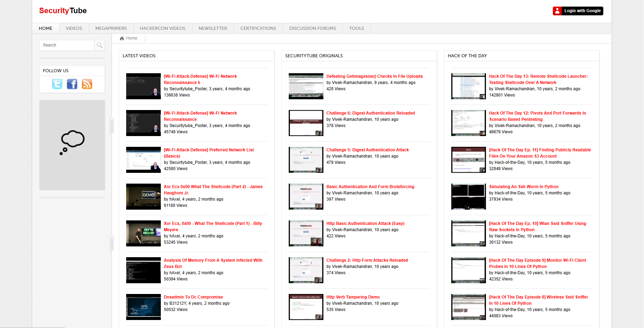Open Http Basic Authentication Attack (Easy) link
This screenshot has width=644, height=328.
[x=365, y=224]
